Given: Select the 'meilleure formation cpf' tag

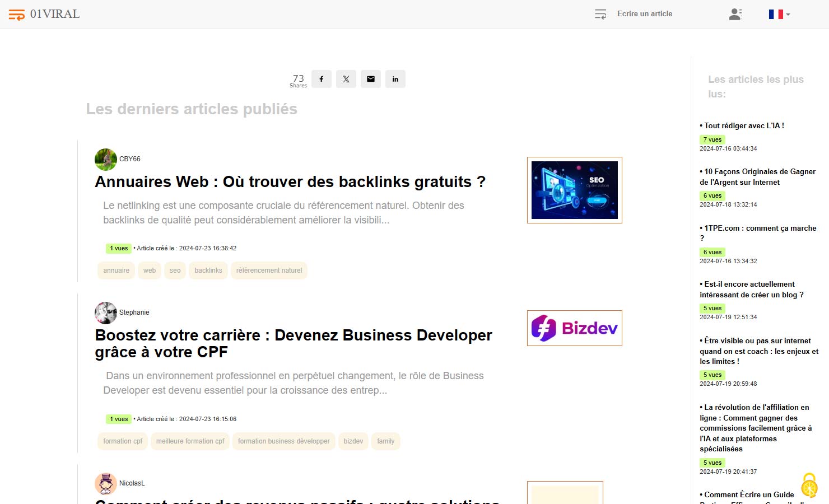Looking at the screenshot, I should 190,441.
